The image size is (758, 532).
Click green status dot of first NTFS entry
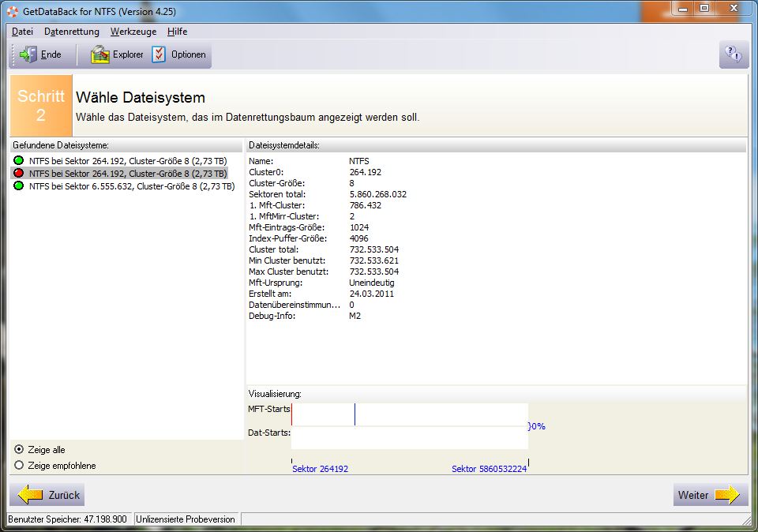18,160
